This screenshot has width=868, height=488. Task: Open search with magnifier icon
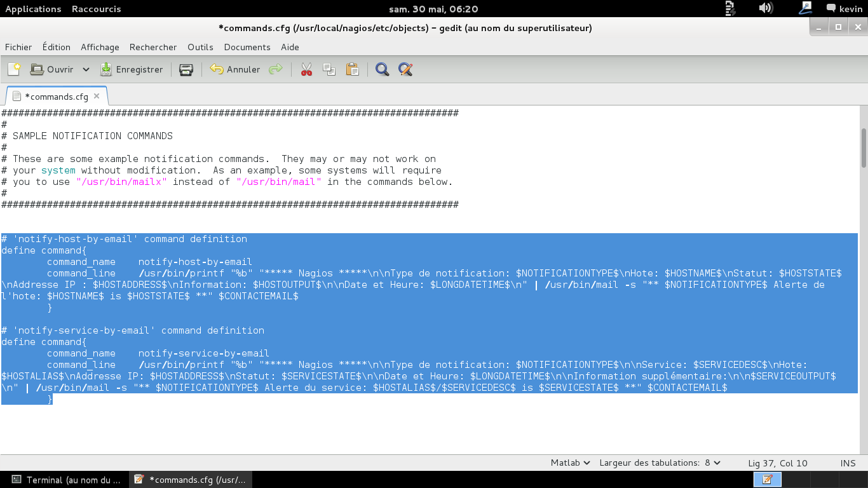(382, 69)
